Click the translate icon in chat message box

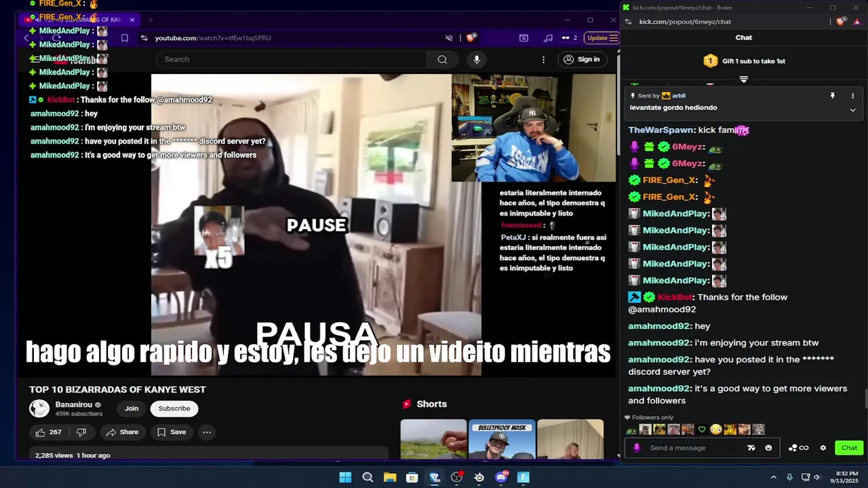(751, 448)
